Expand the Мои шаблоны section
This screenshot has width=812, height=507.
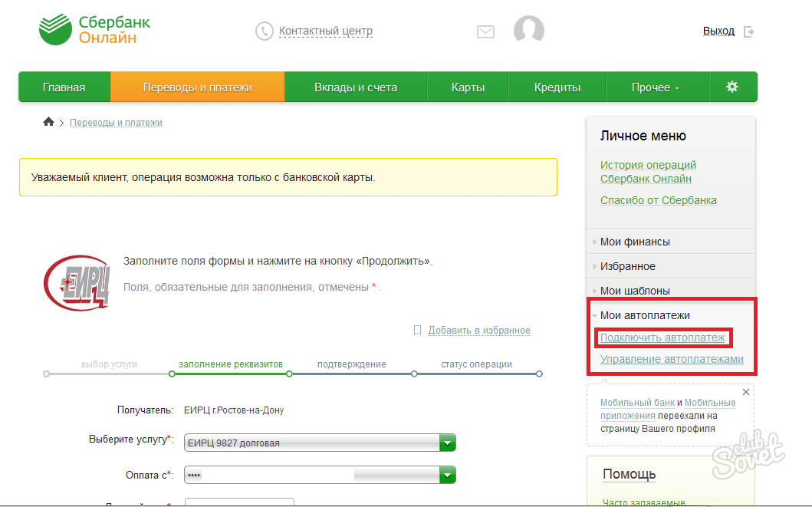click(x=635, y=291)
